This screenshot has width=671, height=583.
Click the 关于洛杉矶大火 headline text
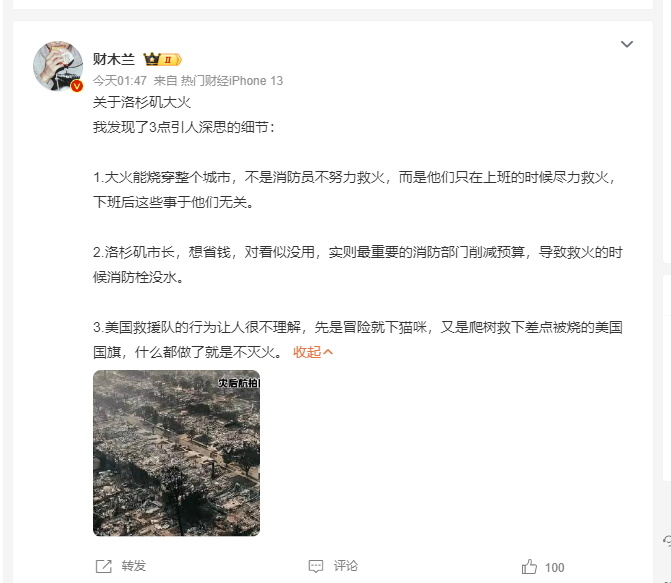142,102
